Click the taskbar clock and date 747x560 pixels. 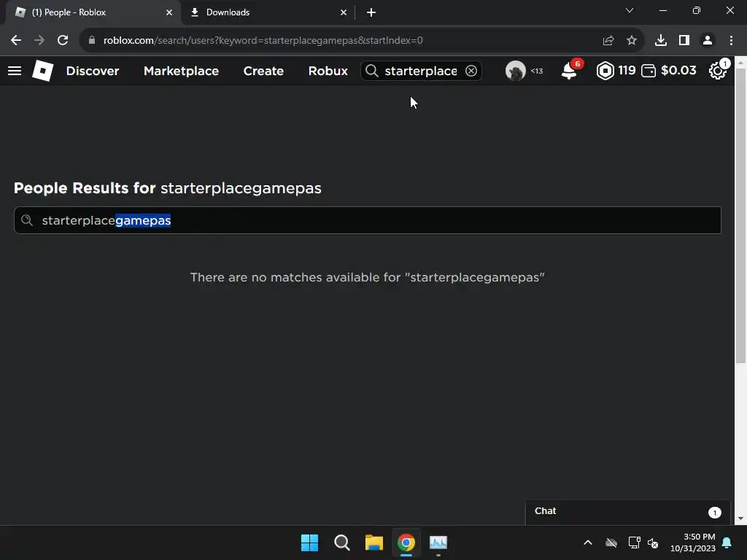point(693,542)
